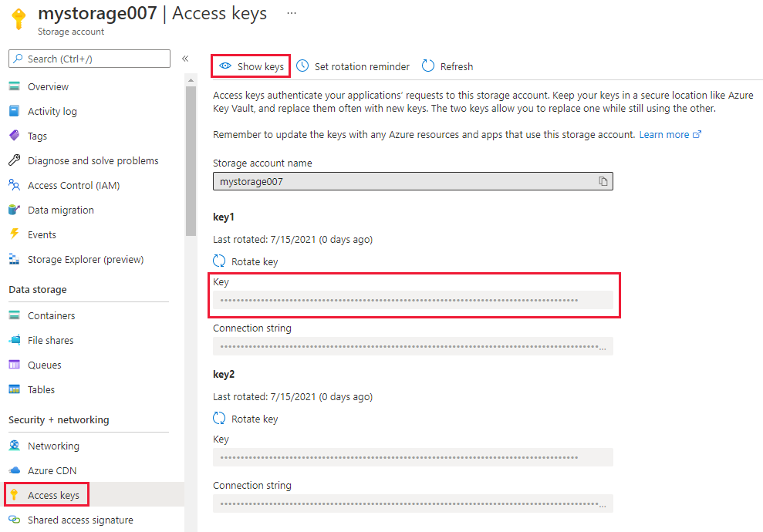Click the Tables icon
The height and width of the screenshot is (532, 763).
click(x=15, y=389)
